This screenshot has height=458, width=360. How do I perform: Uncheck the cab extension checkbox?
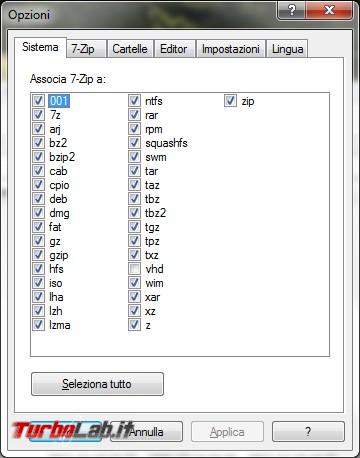pos(38,171)
